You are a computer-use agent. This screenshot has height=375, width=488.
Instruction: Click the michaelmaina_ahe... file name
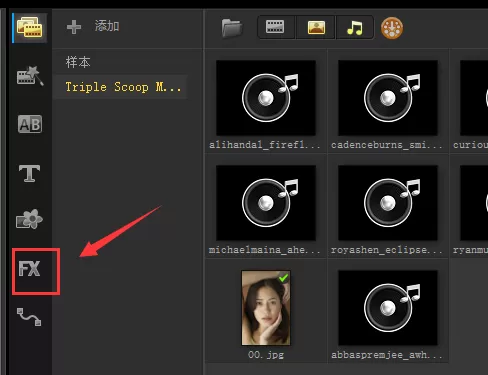(265, 250)
